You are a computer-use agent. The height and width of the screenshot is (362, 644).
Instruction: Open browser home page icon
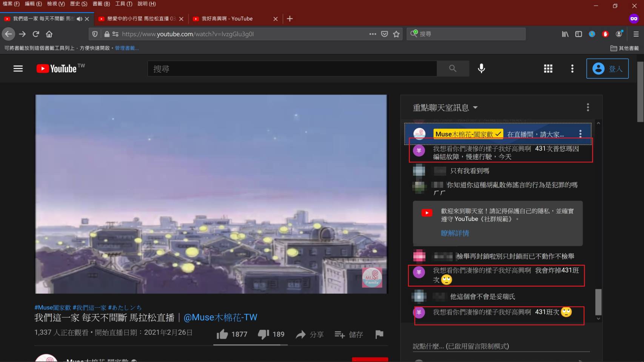49,34
